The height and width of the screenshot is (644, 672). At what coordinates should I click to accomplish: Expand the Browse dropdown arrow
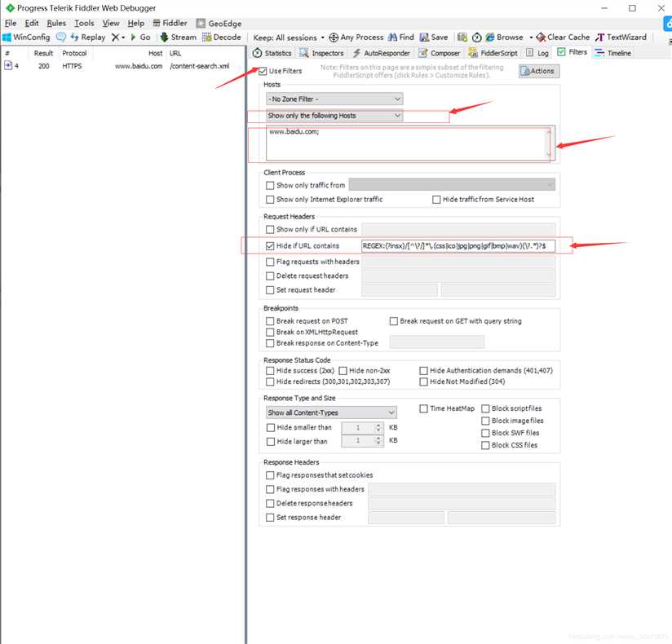(x=531, y=37)
